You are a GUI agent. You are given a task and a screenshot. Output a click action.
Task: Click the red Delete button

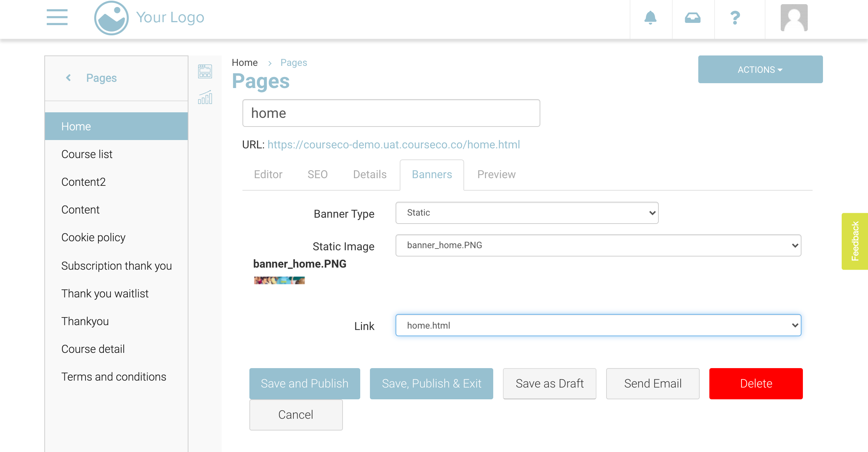click(755, 383)
